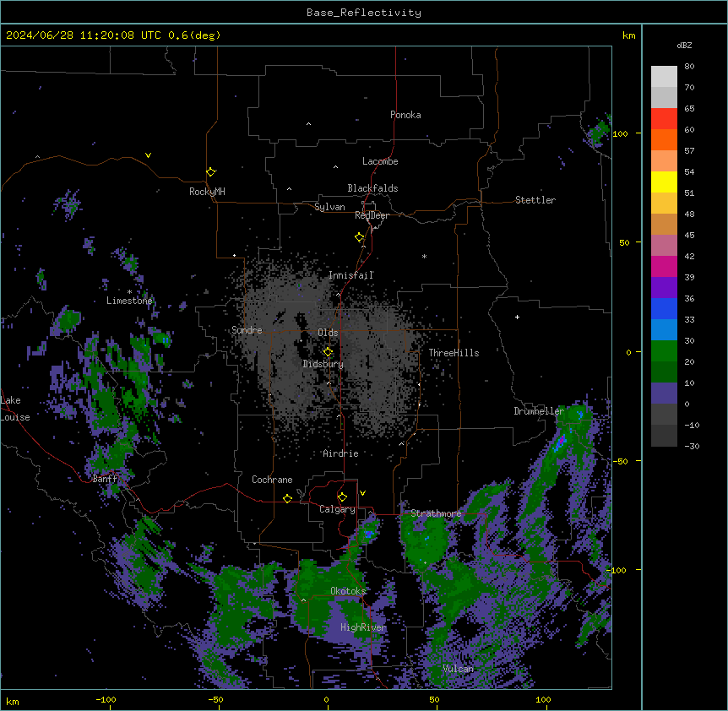This screenshot has width=728, height=711.
Task: Select the yellow diamond marker between Olds and Didsbury
Action: click(328, 352)
